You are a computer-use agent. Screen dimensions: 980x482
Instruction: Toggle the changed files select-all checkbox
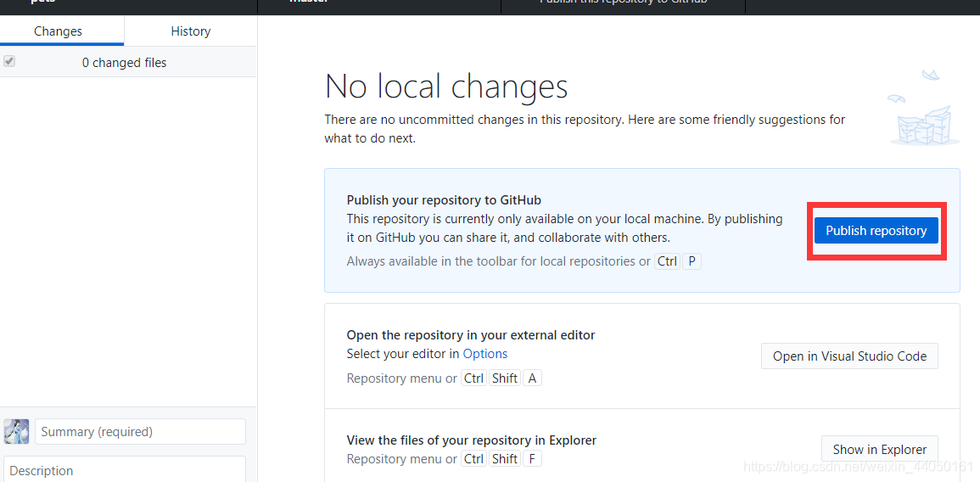pyautogui.click(x=9, y=61)
